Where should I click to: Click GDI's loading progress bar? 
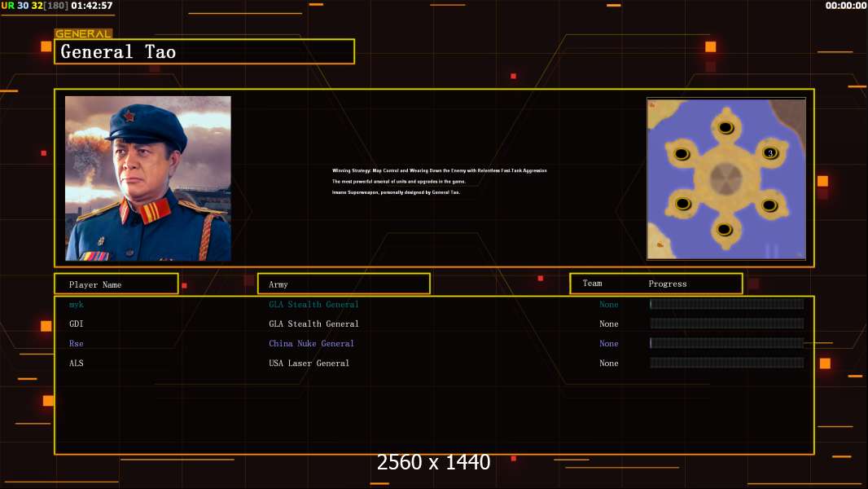point(727,324)
